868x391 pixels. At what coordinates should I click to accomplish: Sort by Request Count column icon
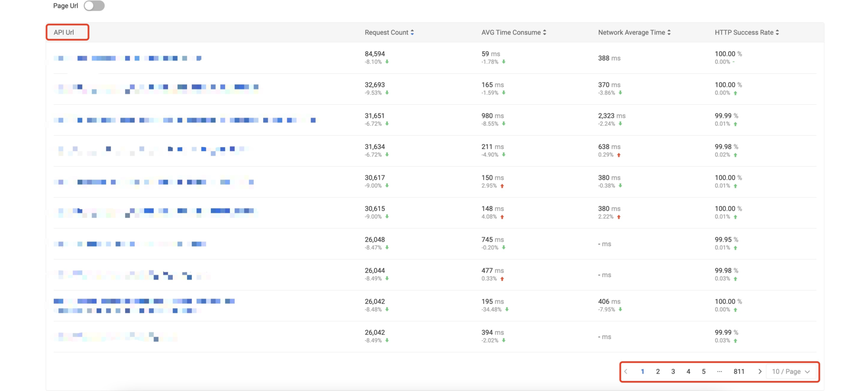(x=412, y=32)
